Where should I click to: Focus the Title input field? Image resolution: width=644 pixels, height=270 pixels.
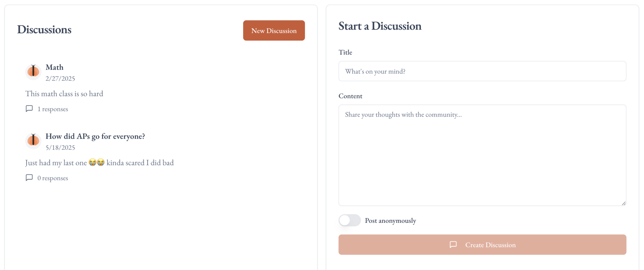pos(482,71)
